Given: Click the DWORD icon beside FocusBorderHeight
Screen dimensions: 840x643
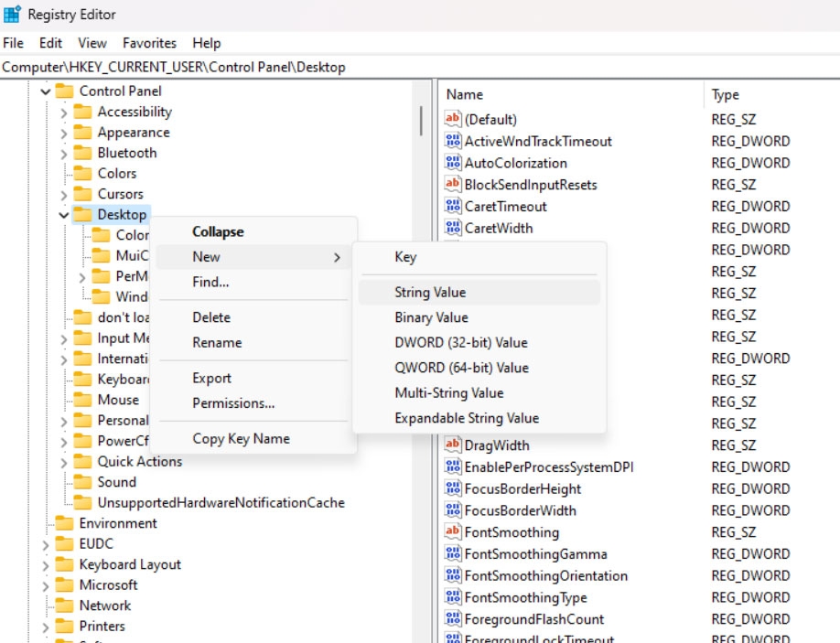Looking at the screenshot, I should click(453, 488).
